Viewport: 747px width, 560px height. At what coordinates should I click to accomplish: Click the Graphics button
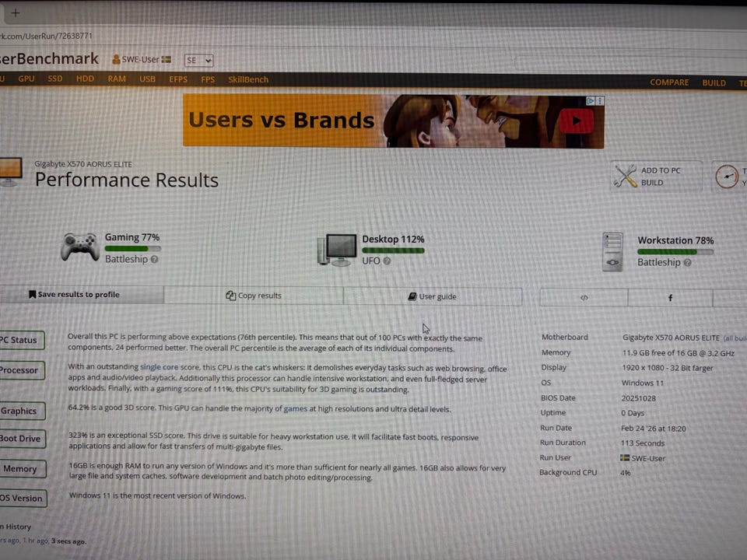click(22, 411)
